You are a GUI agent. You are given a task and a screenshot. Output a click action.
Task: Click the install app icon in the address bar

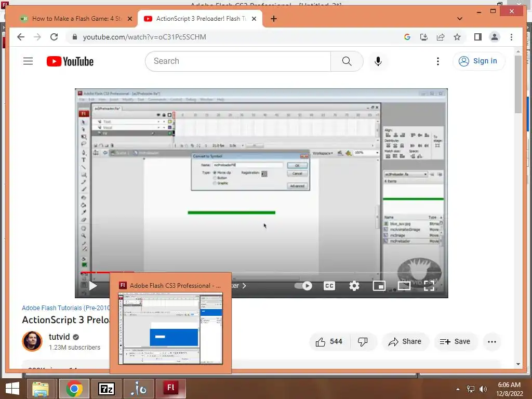click(x=424, y=37)
